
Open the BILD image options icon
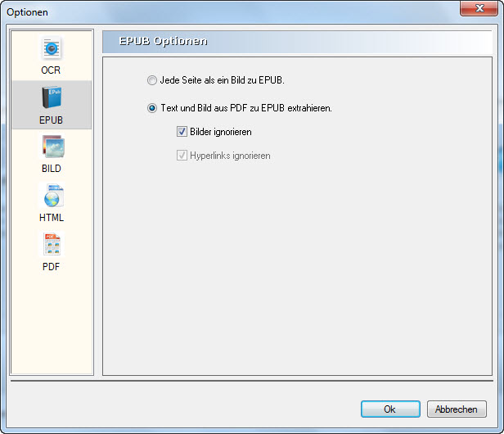point(52,147)
